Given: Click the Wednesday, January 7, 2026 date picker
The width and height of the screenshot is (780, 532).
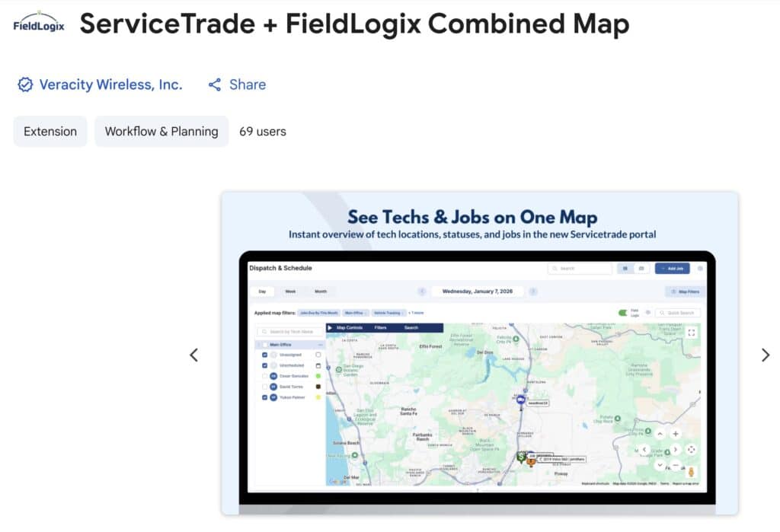Looking at the screenshot, I should [x=478, y=291].
